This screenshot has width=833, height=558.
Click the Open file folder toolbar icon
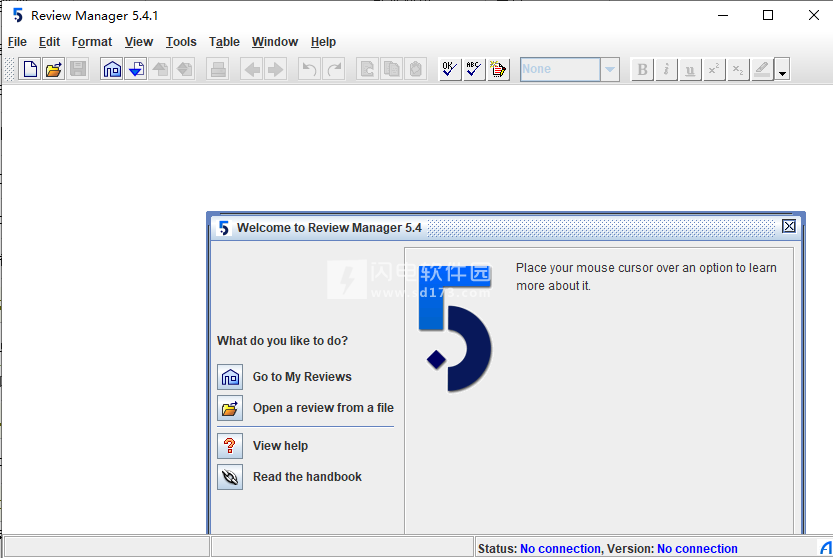tap(54, 69)
